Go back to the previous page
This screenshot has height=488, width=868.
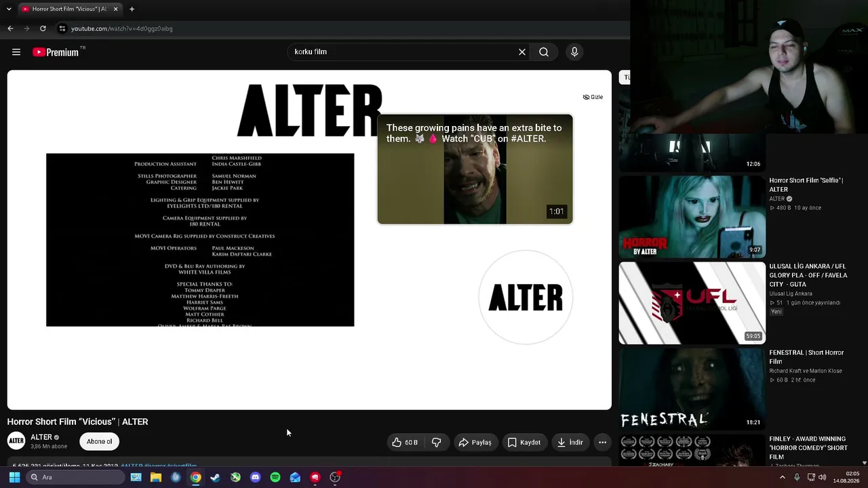click(x=10, y=28)
